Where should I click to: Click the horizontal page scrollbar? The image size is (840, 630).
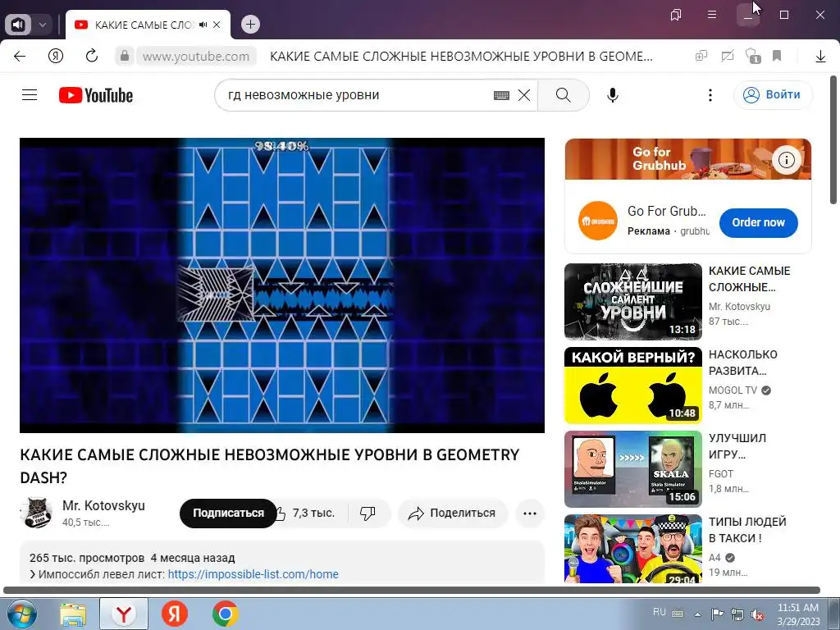point(412,591)
